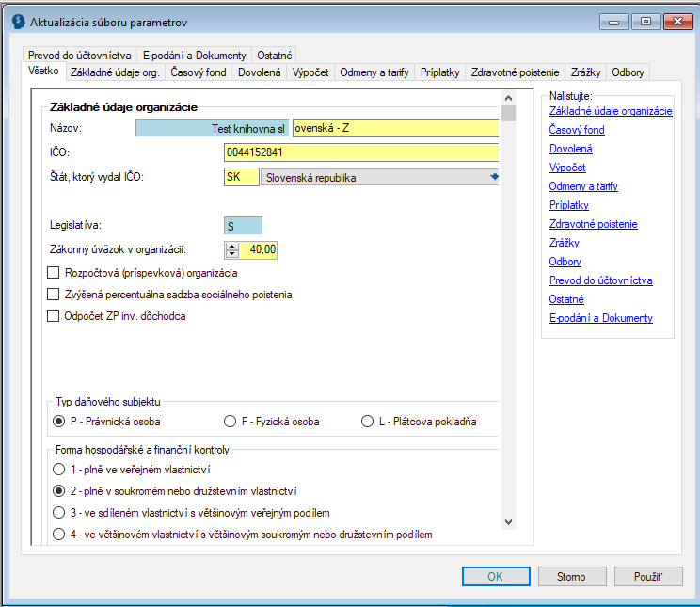Enable Rozpočtová (príspevková) organizácia checkbox

coord(53,273)
